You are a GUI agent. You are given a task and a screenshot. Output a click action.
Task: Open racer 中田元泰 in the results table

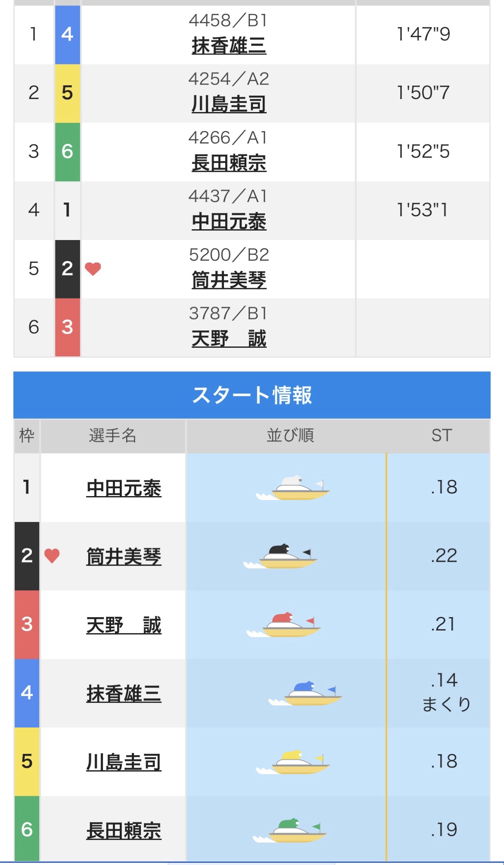click(x=229, y=221)
